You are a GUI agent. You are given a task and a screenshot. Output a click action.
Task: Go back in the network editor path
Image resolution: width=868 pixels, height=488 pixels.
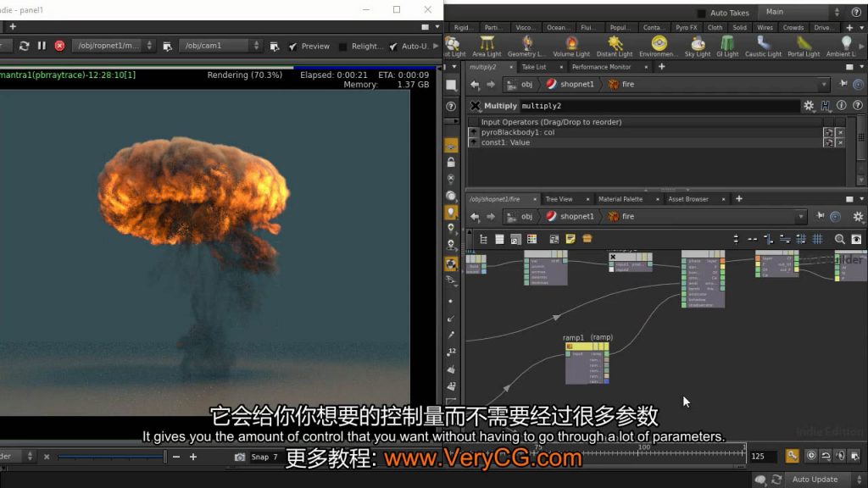(x=475, y=217)
